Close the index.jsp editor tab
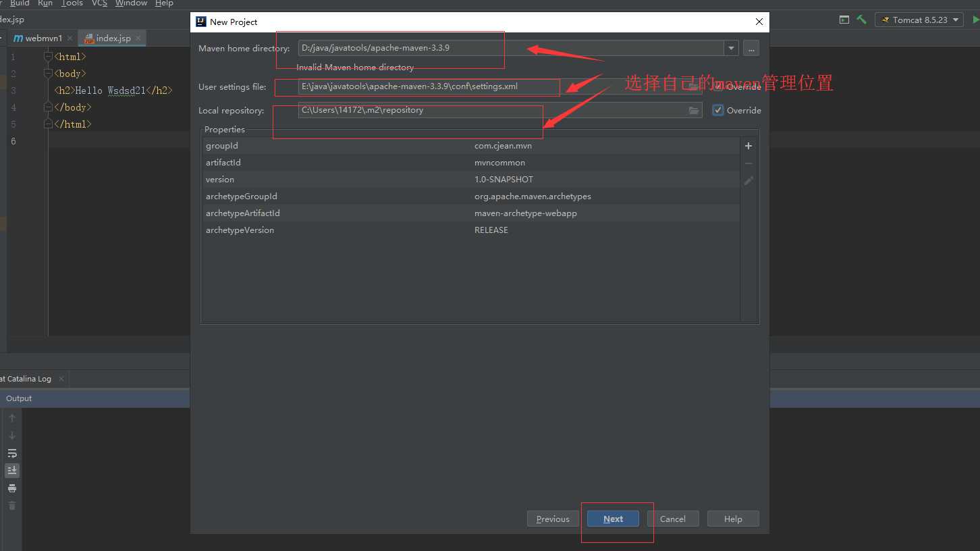The image size is (980, 551). (x=138, y=38)
